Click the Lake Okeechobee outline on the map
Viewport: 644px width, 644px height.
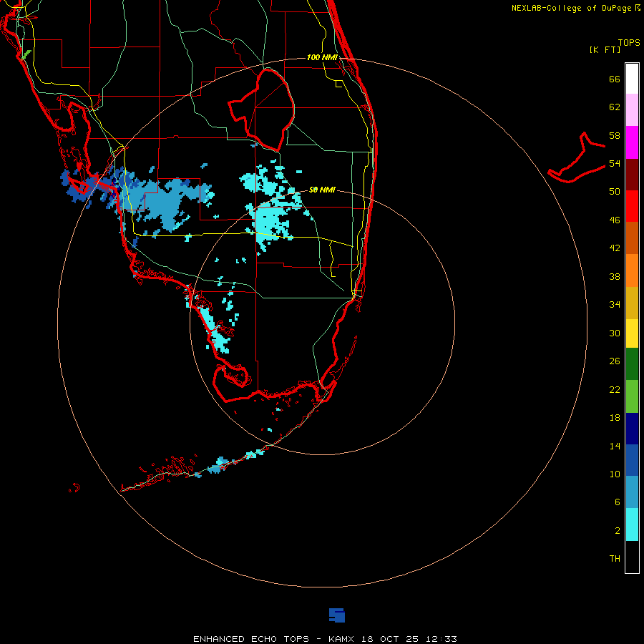(x=262, y=110)
